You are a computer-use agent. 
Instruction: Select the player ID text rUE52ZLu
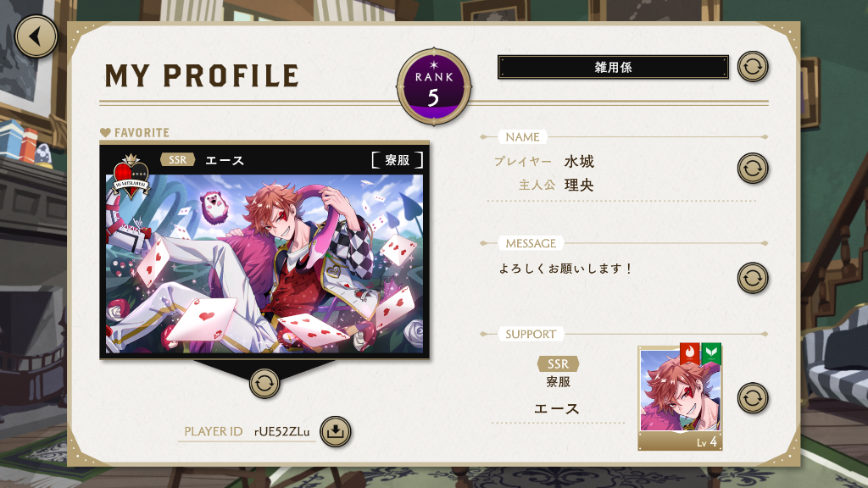pos(281,431)
